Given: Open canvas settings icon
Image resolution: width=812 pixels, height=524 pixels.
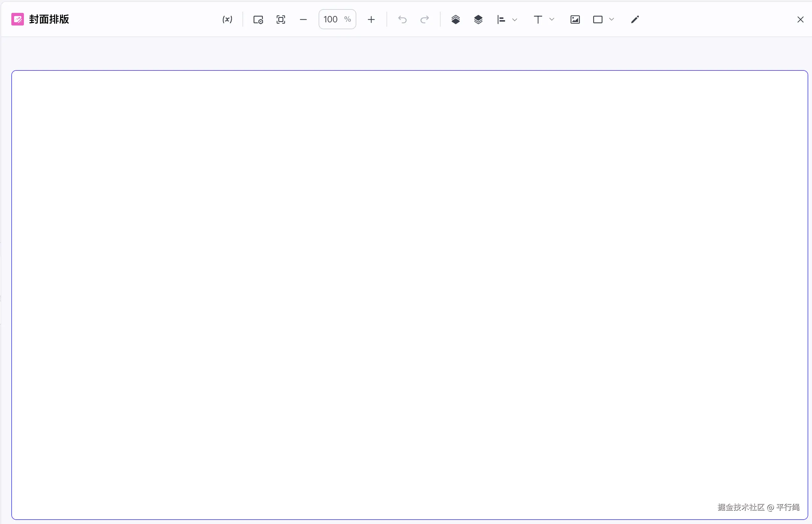Looking at the screenshot, I should tap(258, 20).
